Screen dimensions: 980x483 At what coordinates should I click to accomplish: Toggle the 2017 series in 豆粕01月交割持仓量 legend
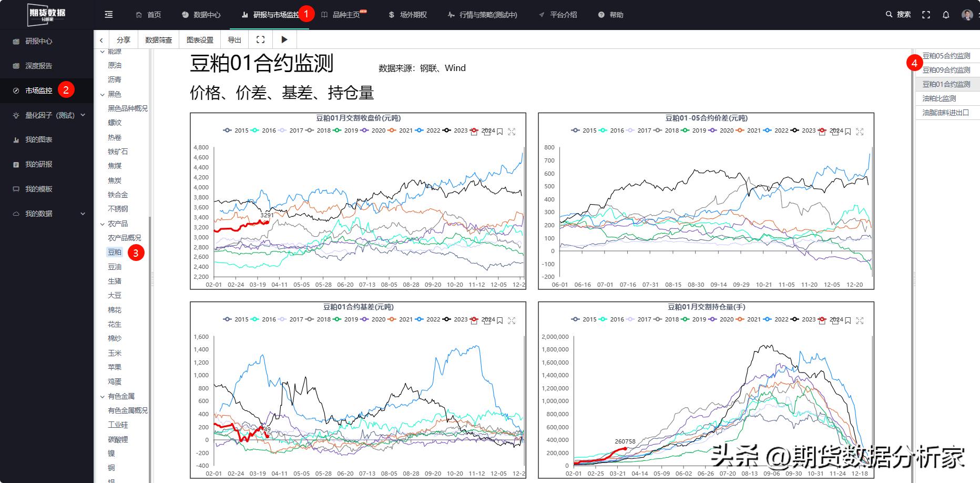coord(639,319)
